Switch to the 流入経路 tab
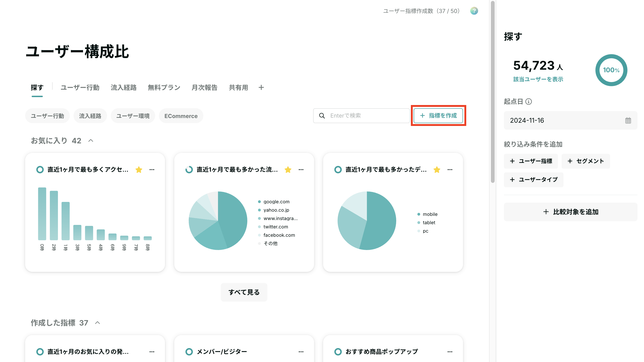This screenshot has height=362, width=644. point(124,87)
